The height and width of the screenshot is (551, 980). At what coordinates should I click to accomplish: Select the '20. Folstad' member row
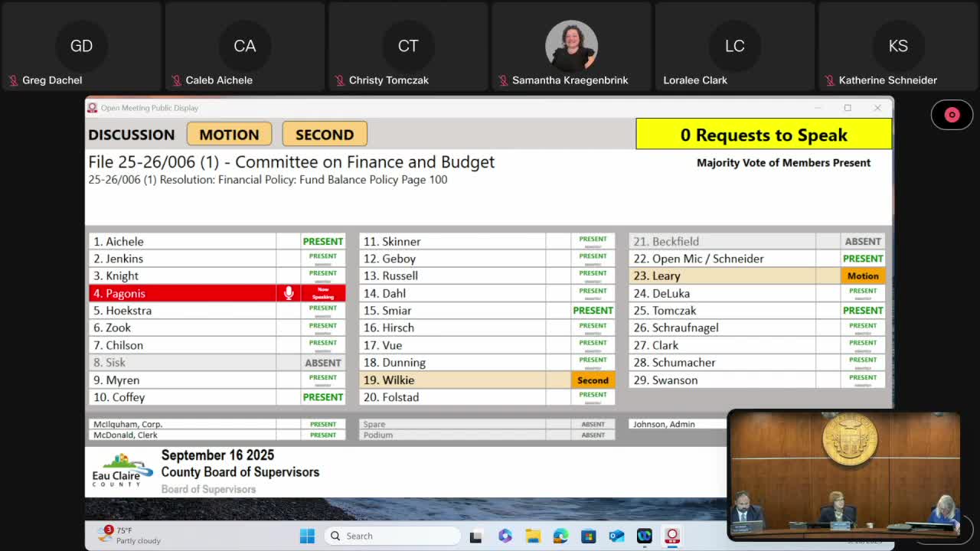[487, 397]
